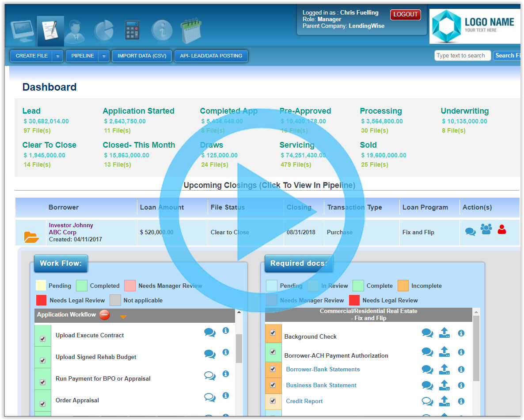Open the Calendar icon in top navigation
524x420 pixels.
[x=191, y=30]
